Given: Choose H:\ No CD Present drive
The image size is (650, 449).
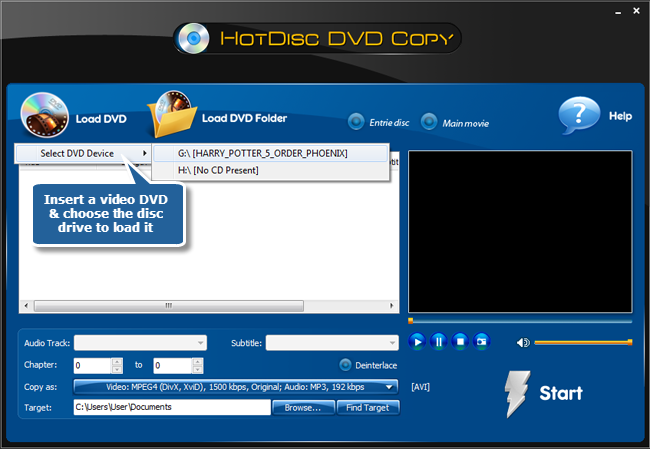Looking at the screenshot, I should pyautogui.click(x=271, y=170).
